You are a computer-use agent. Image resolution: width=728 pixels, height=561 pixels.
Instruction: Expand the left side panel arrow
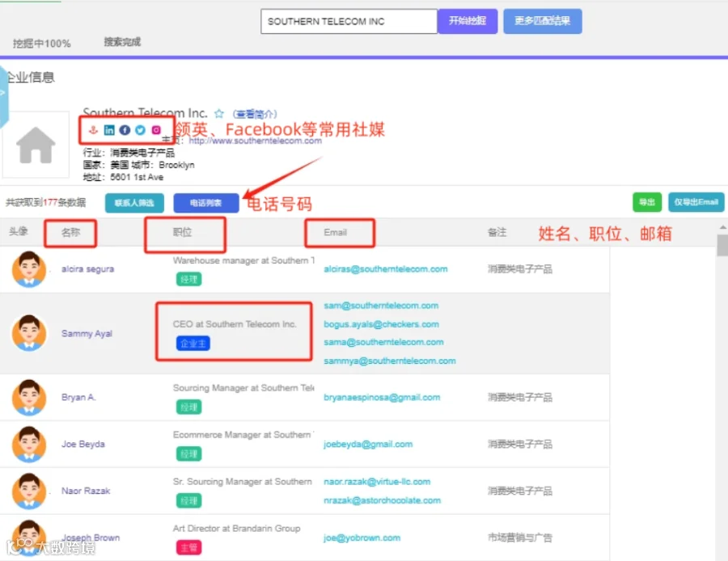pyautogui.click(x=2, y=94)
